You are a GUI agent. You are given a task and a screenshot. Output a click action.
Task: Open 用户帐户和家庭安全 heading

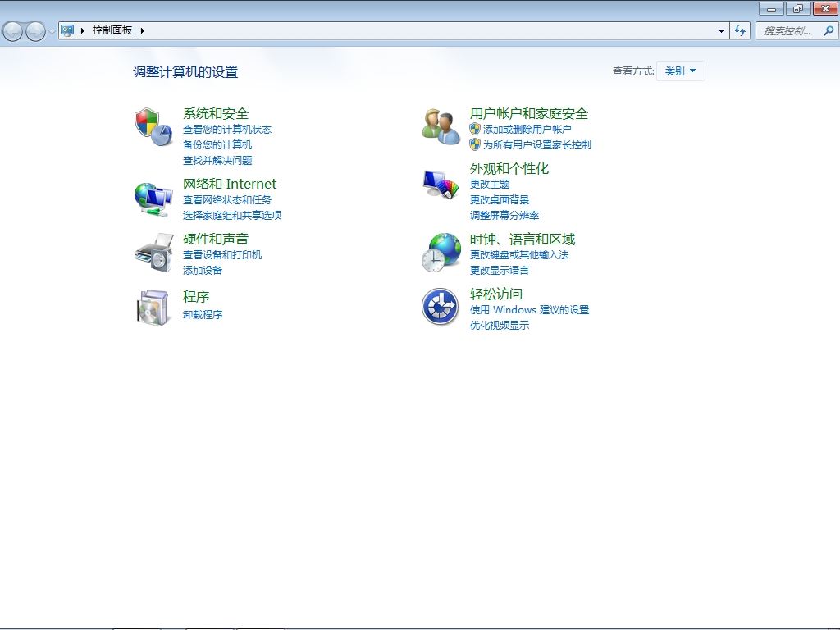coord(529,113)
